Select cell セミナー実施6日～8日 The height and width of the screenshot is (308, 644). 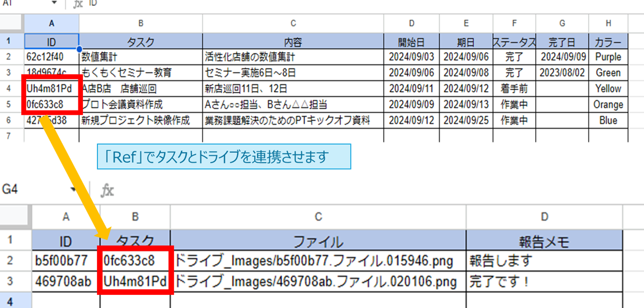(x=293, y=73)
